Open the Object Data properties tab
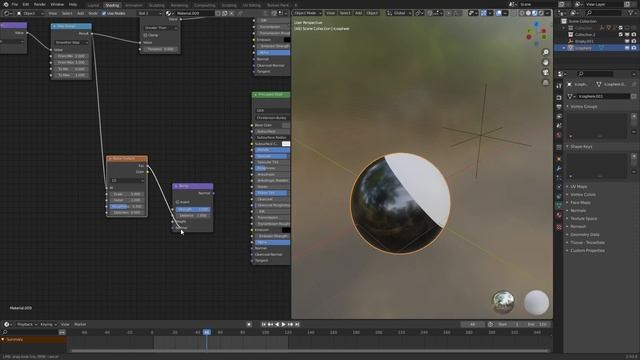Screen dimensions: 640x360 click(x=559, y=205)
